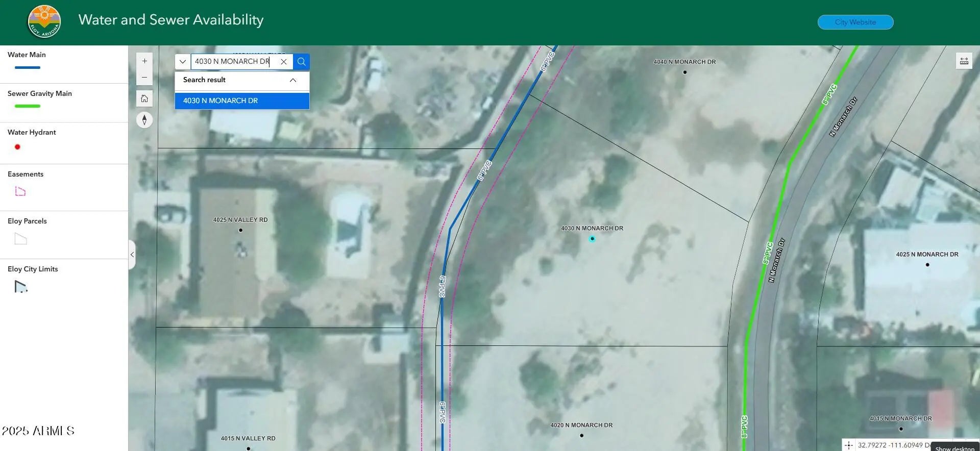Viewport: 980px width, 451px height.
Task: Click into the address search field
Action: [232, 62]
